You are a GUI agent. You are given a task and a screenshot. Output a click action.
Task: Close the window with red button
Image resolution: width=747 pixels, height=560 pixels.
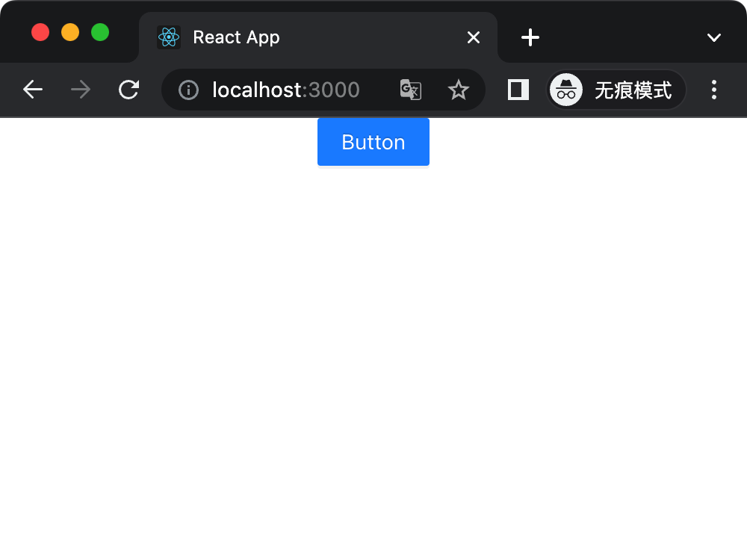40,32
